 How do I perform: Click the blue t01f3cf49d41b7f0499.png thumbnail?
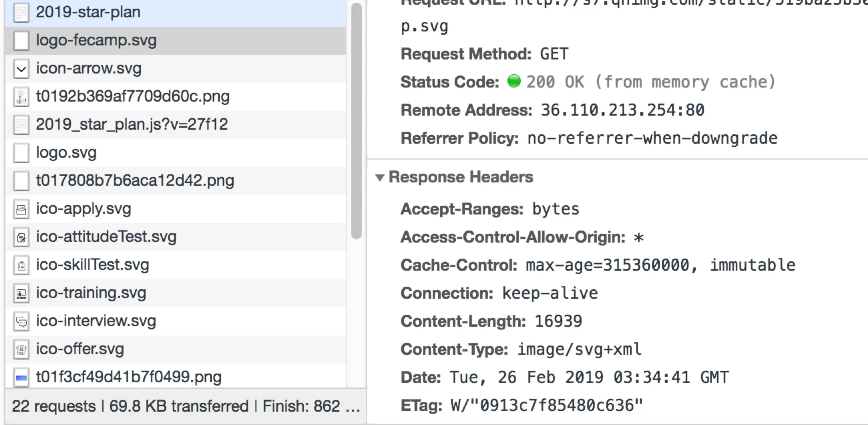pos(21,378)
